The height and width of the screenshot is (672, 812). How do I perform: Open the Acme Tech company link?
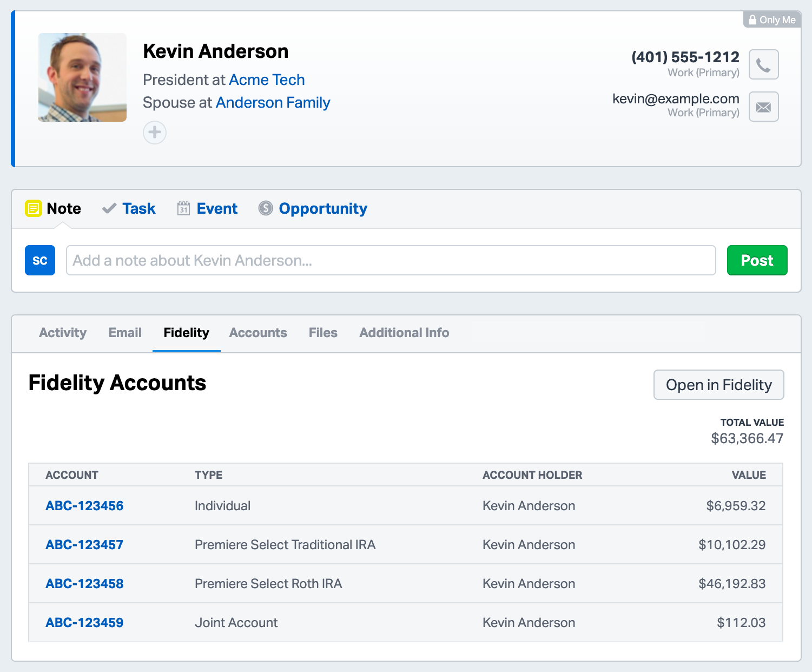click(267, 80)
